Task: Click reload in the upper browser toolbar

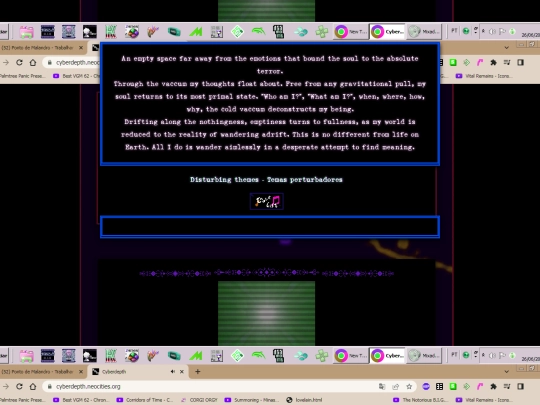Action: [19, 62]
